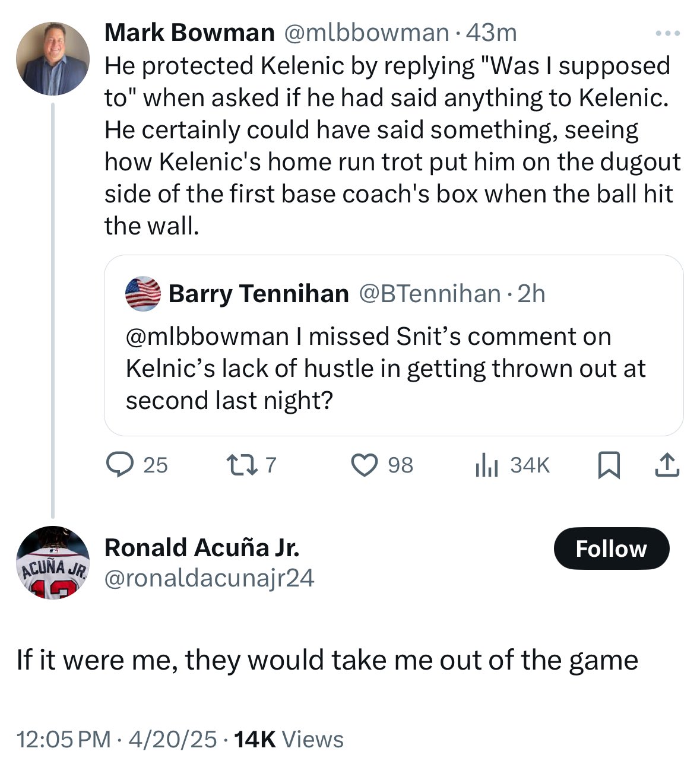This screenshot has width=700, height=761.
Task: Follow Ronald Acuña Jr.
Action: click(x=611, y=548)
